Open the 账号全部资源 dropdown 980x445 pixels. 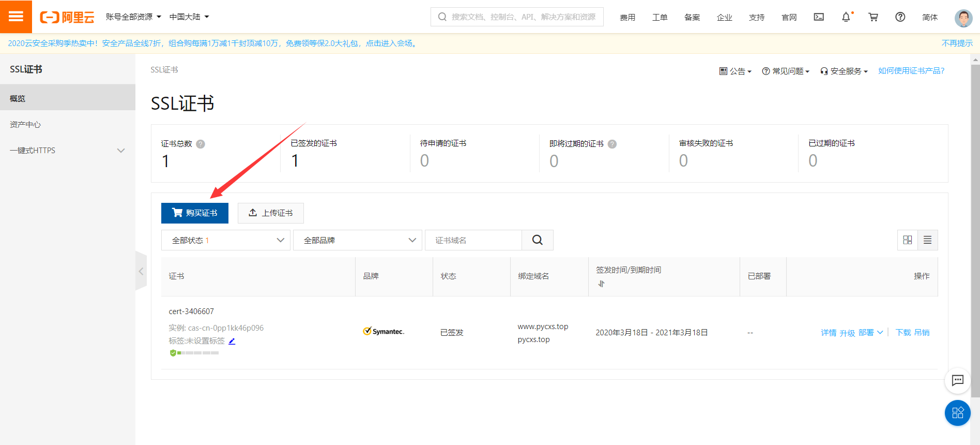133,17
